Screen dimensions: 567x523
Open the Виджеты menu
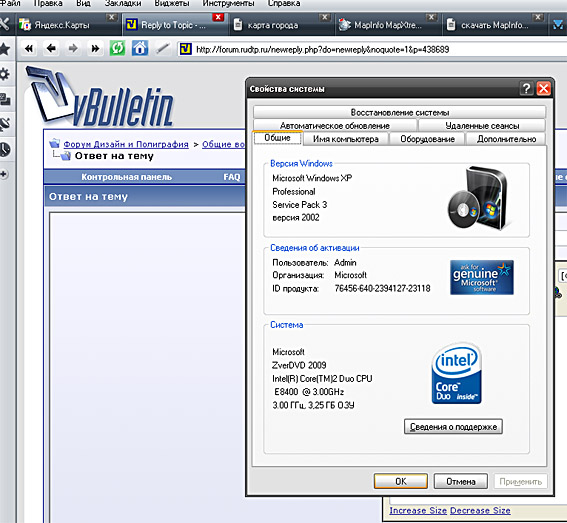coord(172,4)
